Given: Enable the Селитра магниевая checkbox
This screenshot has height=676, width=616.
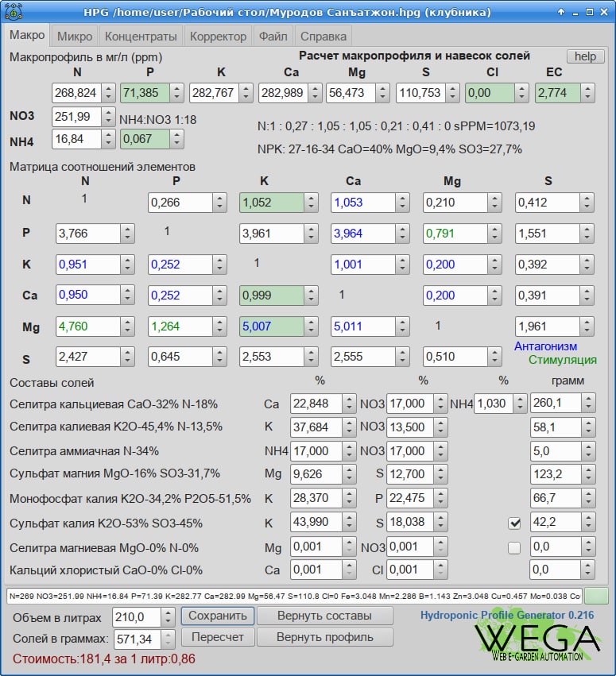Looking at the screenshot, I should click(514, 547).
